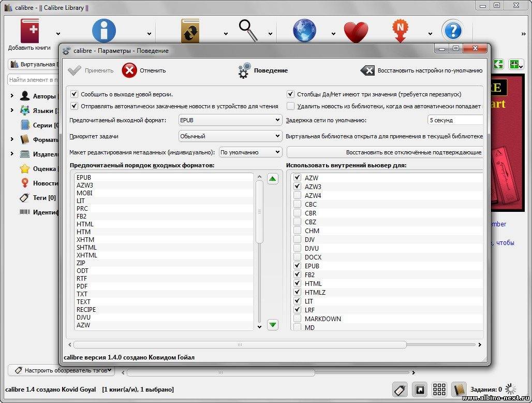Viewport: 532px width, 403px height.
Task: Select Серии in the tag browser
Action: (39, 125)
